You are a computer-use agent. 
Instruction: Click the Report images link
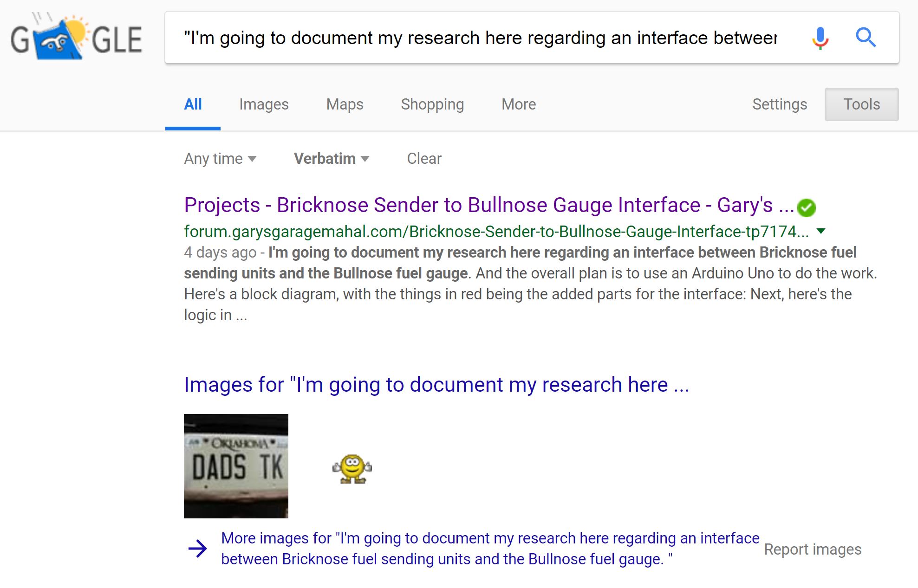813,549
